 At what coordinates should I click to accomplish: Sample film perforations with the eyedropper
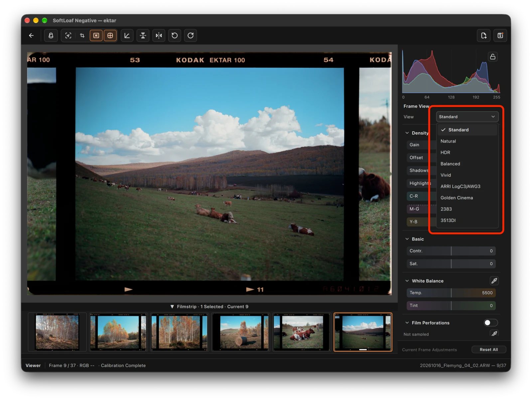tap(494, 333)
